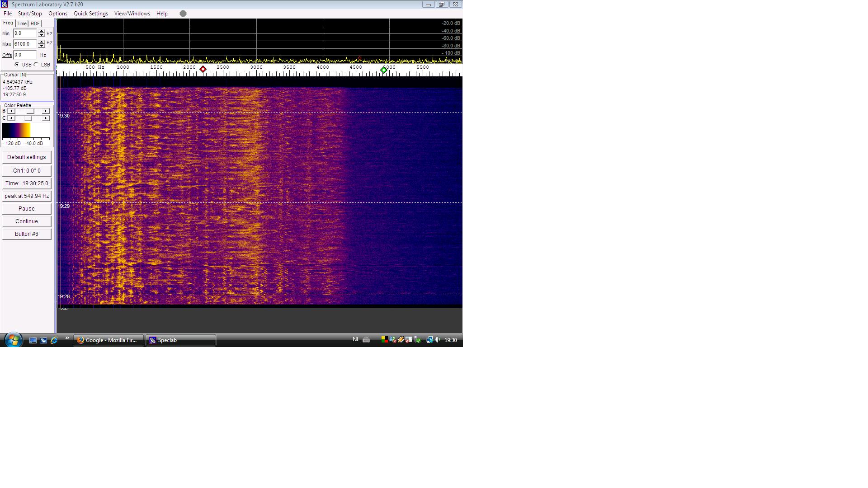Increase Min frequency with up stepper
Image resolution: width=868 pixels, height=488 pixels.
tap(42, 31)
